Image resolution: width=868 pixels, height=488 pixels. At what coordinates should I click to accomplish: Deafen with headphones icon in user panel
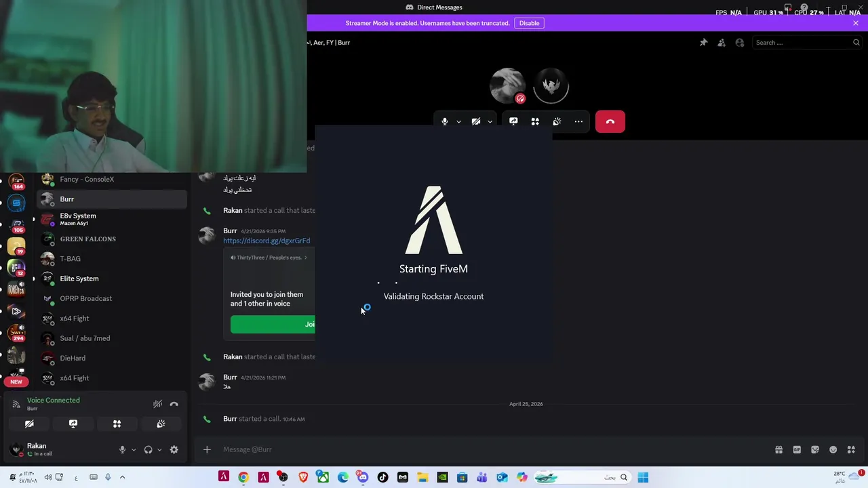(148, 450)
